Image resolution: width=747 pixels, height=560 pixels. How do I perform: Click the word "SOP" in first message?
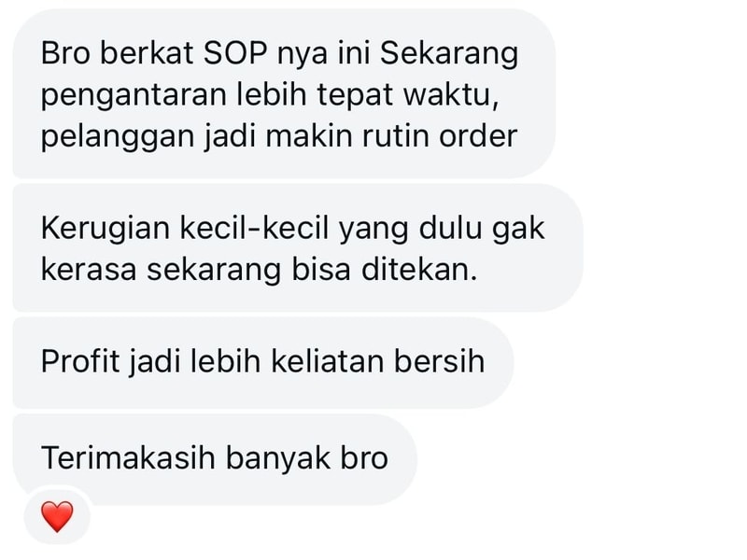[x=235, y=53]
